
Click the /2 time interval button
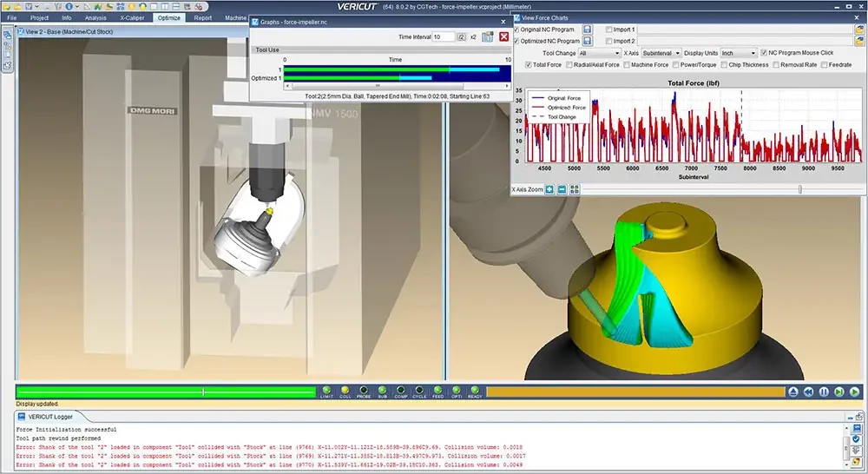(x=461, y=36)
